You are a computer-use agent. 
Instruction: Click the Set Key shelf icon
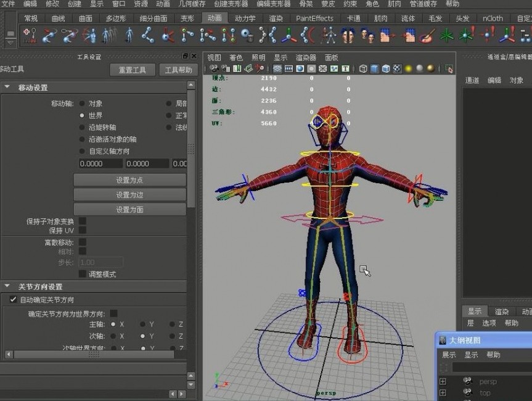pos(29,35)
